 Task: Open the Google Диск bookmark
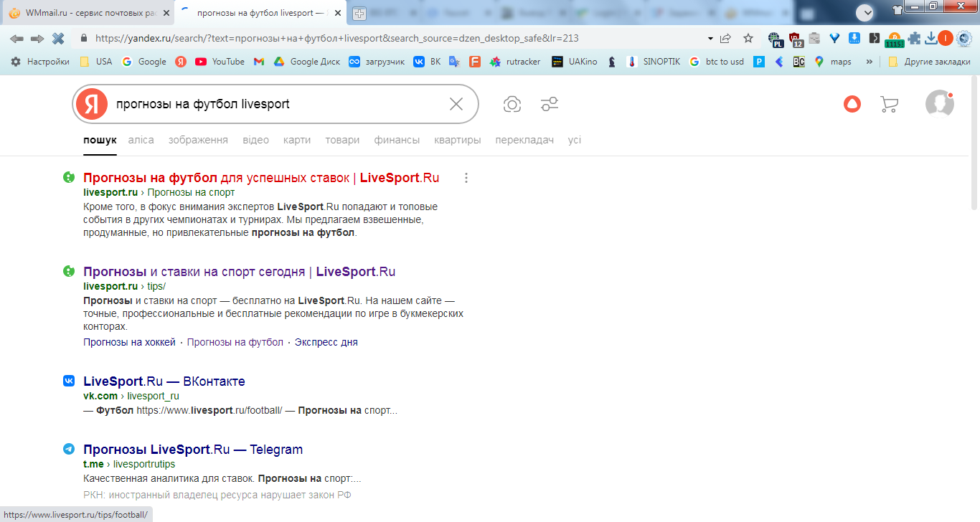click(x=307, y=62)
